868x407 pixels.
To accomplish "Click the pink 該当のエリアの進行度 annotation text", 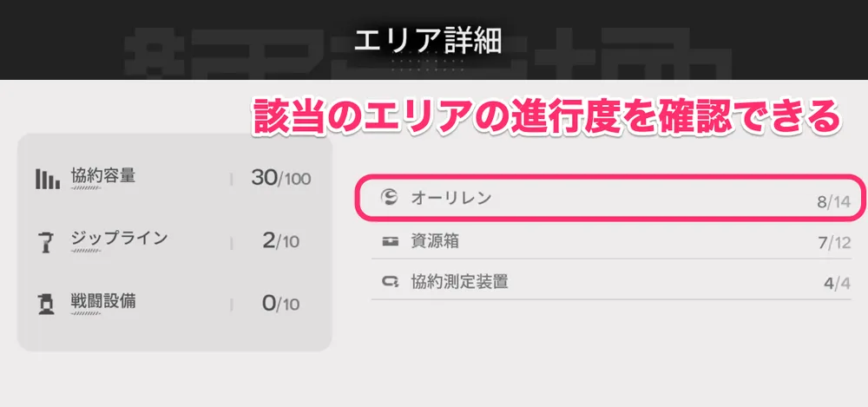I will (x=545, y=116).
